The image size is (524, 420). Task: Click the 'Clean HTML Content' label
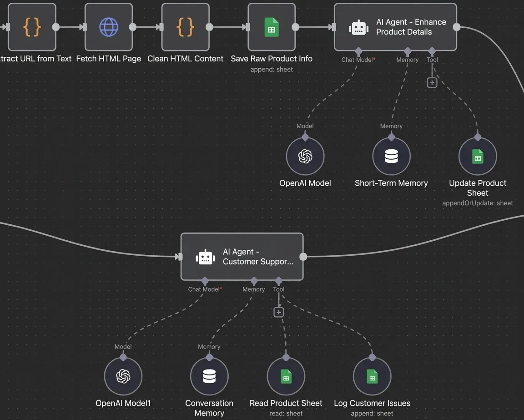pos(186,59)
